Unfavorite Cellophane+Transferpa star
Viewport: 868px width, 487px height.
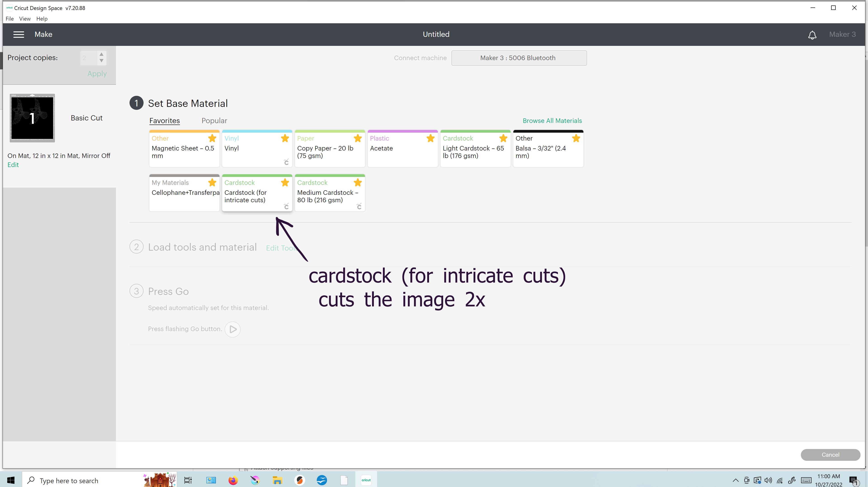pyautogui.click(x=212, y=183)
